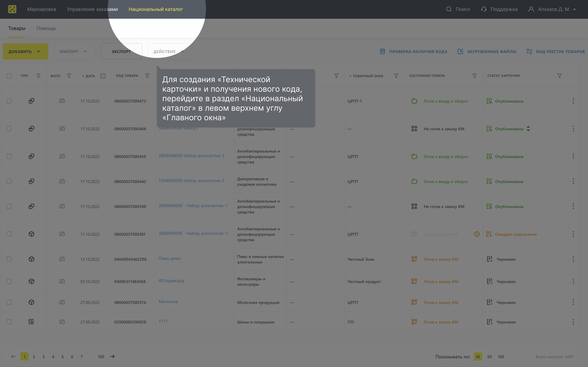Filter by ФОТО column funnel icon

(x=69, y=76)
